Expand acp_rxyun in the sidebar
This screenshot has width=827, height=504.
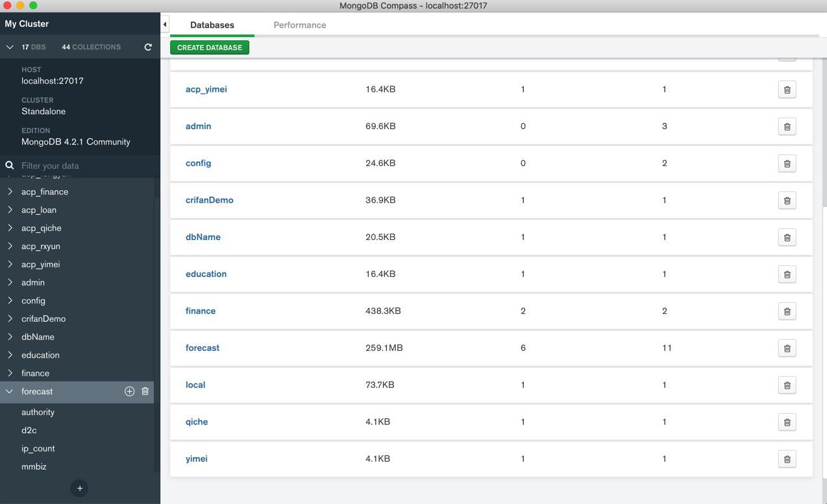tap(10, 246)
